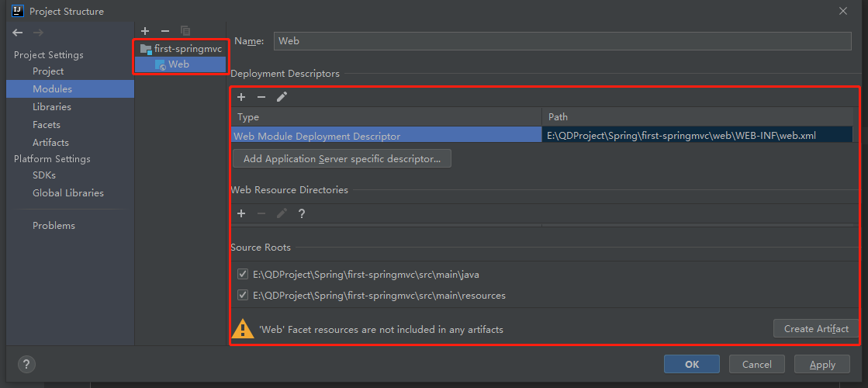Open the Problems page
The width and height of the screenshot is (868, 388).
[x=54, y=226]
